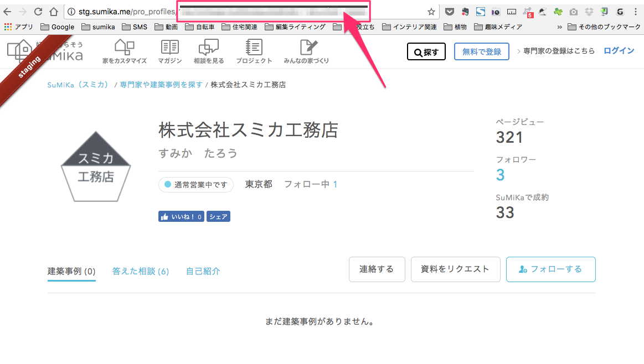Open the インテリア関連 bookmarks folder

coord(409,27)
